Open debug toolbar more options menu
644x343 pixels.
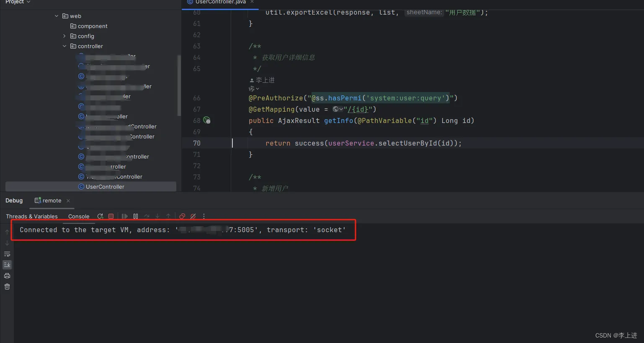204,216
